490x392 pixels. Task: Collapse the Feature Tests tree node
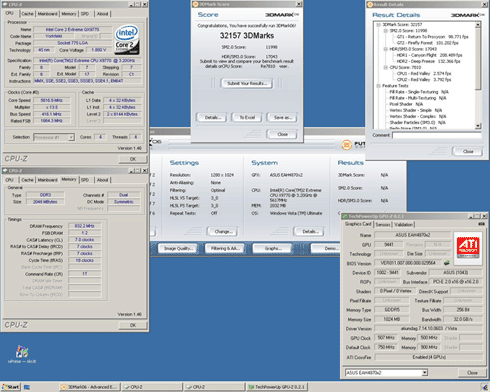[378, 86]
